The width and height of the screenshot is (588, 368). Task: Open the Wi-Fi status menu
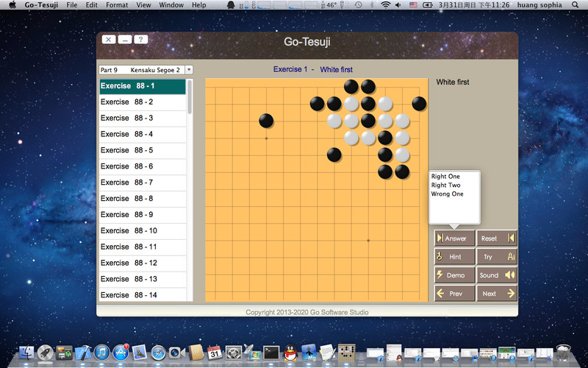pos(385,5)
